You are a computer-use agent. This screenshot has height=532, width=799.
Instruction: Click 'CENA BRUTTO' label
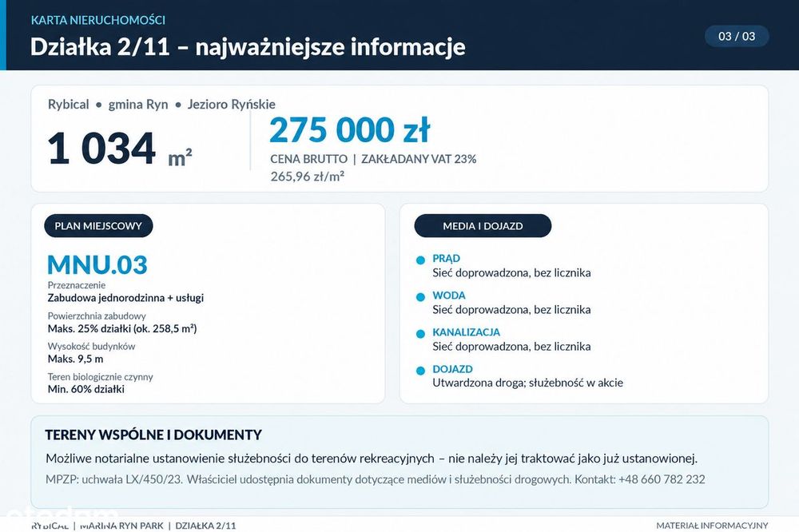(x=308, y=159)
